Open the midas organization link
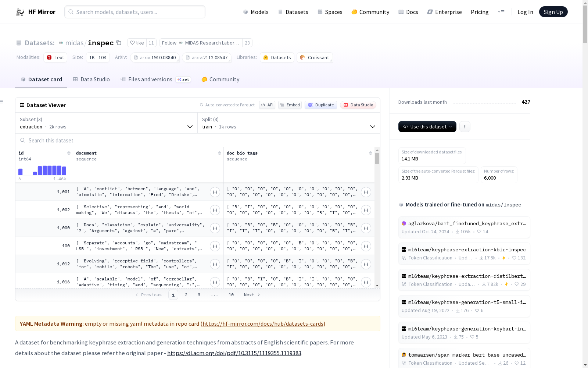Screen dimensions: 588x368 (x=74, y=43)
